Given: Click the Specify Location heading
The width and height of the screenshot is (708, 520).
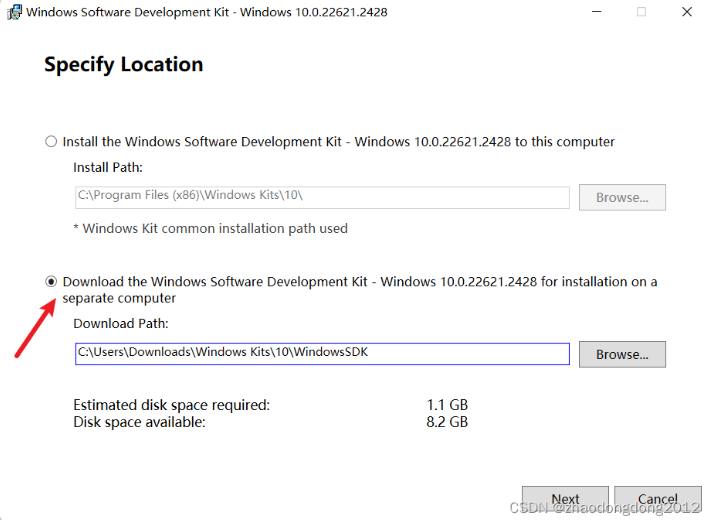Looking at the screenshot, I should (x=124, y=65).
